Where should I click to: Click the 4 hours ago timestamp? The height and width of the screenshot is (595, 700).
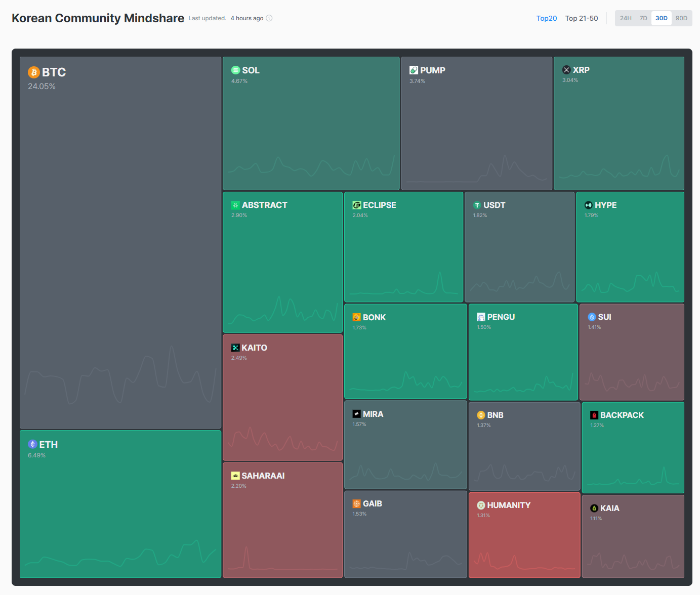(247, 18)
